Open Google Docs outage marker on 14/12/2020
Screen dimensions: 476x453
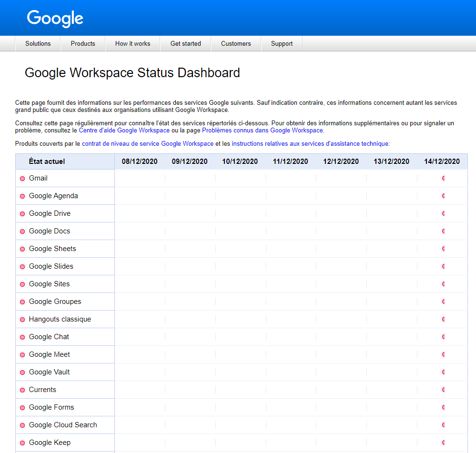coord(443,231)
